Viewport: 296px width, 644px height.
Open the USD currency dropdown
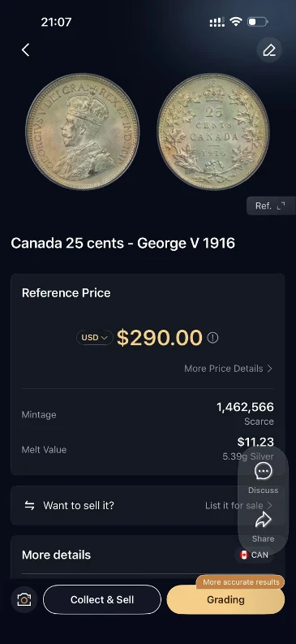point(94,338)
